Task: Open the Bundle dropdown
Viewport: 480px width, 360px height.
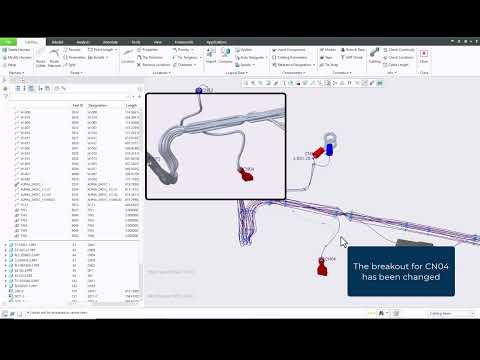Action: point(98,57)
